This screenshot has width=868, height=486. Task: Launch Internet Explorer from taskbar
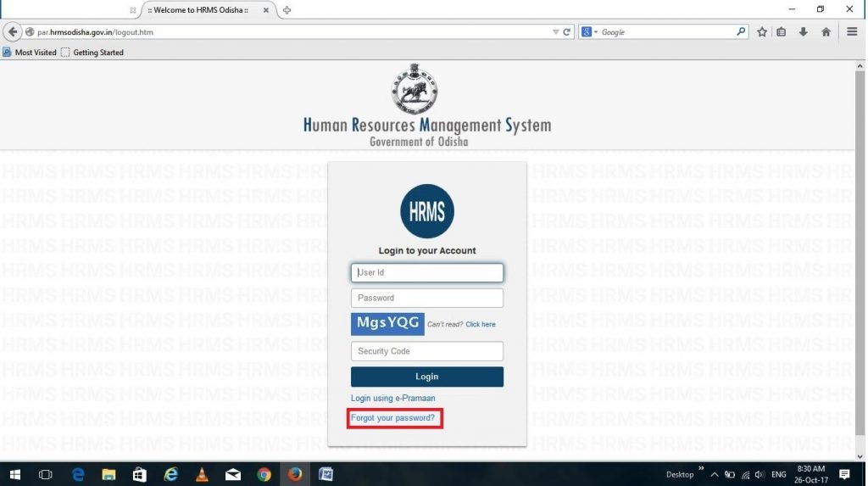[x=171, y=474]
